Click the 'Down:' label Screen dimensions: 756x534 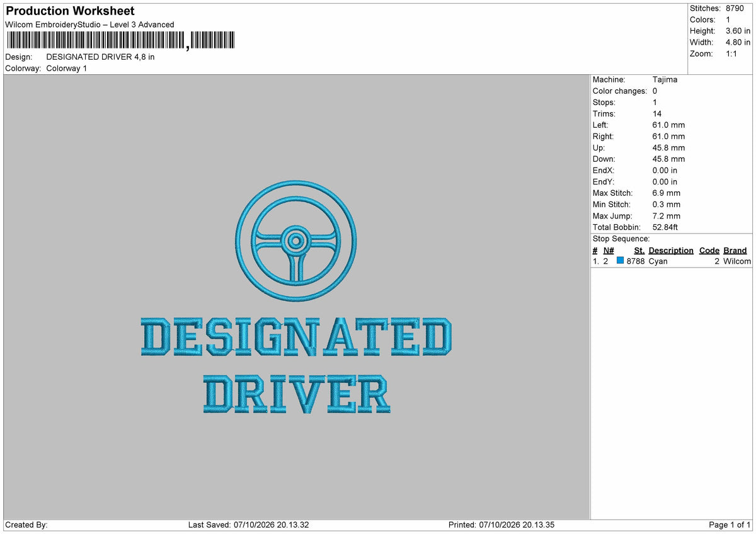[604, 159]
